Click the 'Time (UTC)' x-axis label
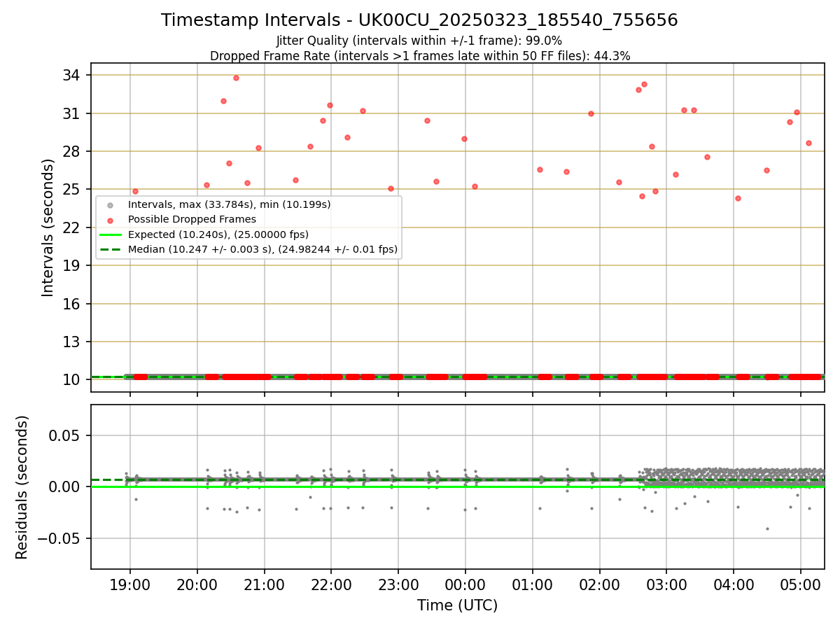 [457, 605]
